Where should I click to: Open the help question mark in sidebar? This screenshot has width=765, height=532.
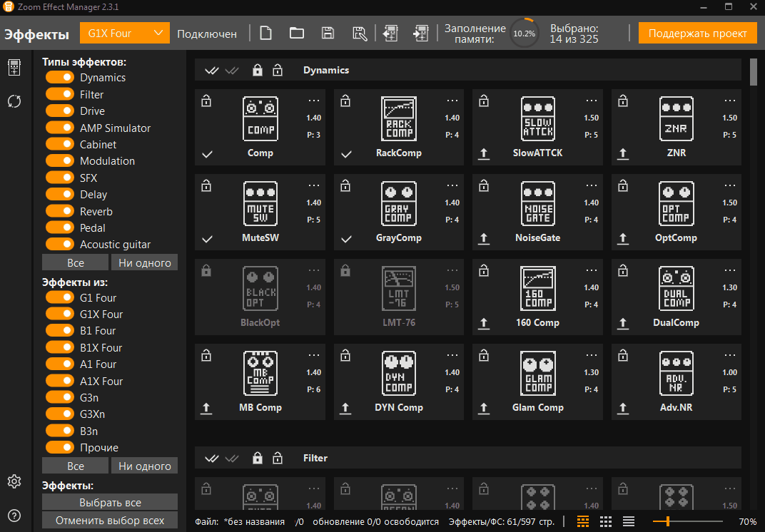point(14,516)
